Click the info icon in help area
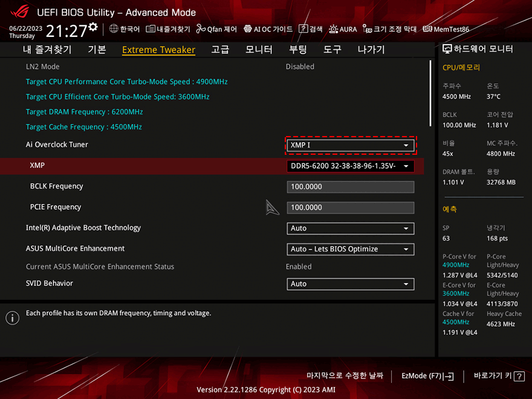Viewport: 532px width, 399px height. [x=13, y=318]
